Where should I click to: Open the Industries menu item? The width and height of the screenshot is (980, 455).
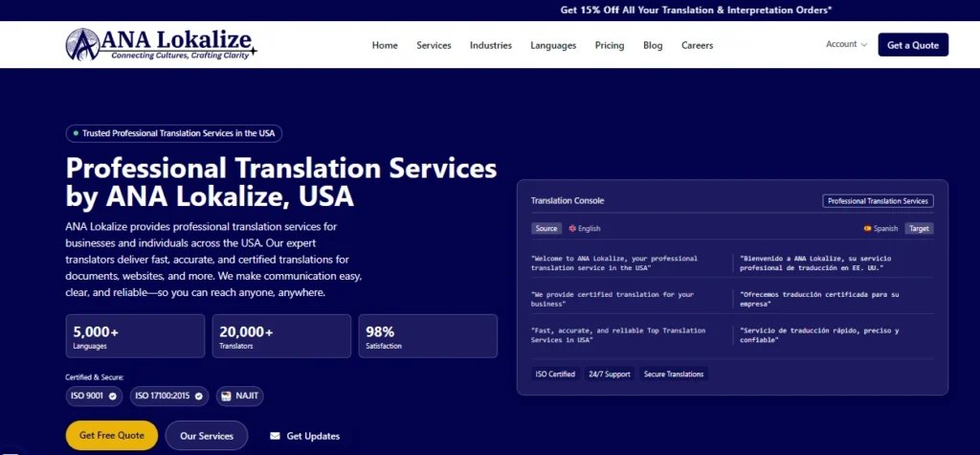pyautogui.click(x=491, y=45)
